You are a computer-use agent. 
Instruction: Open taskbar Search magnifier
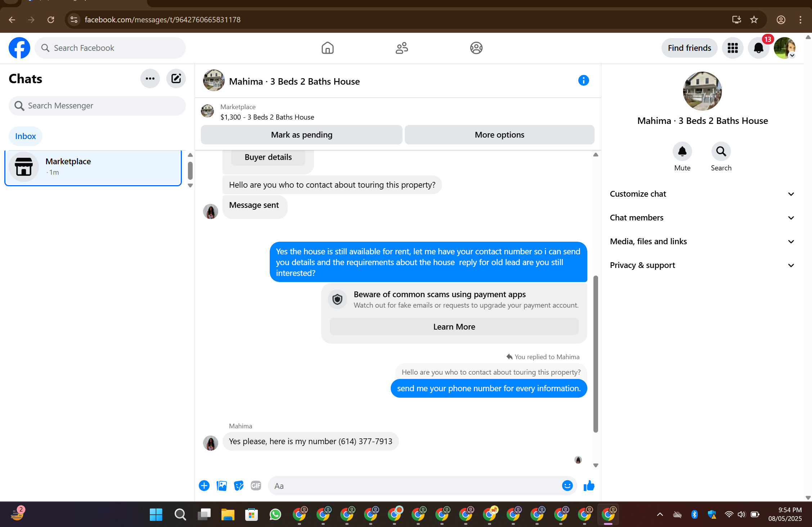point(180,514)
